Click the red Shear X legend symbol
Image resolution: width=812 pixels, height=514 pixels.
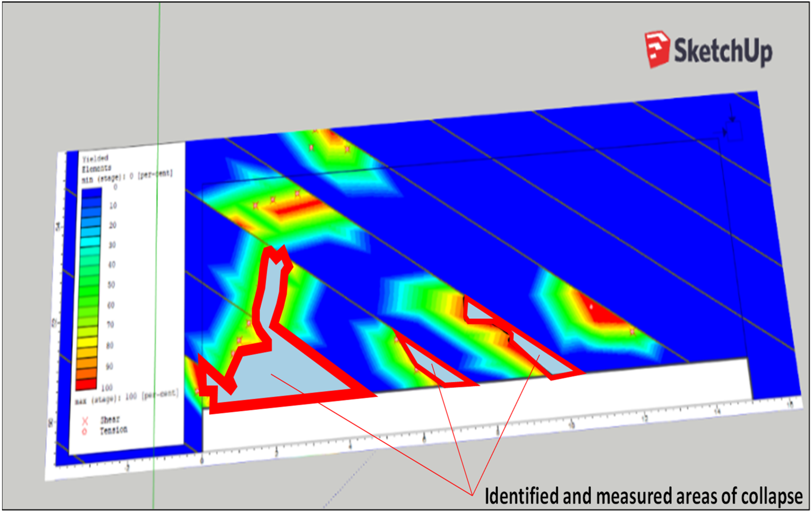point(85,421)
